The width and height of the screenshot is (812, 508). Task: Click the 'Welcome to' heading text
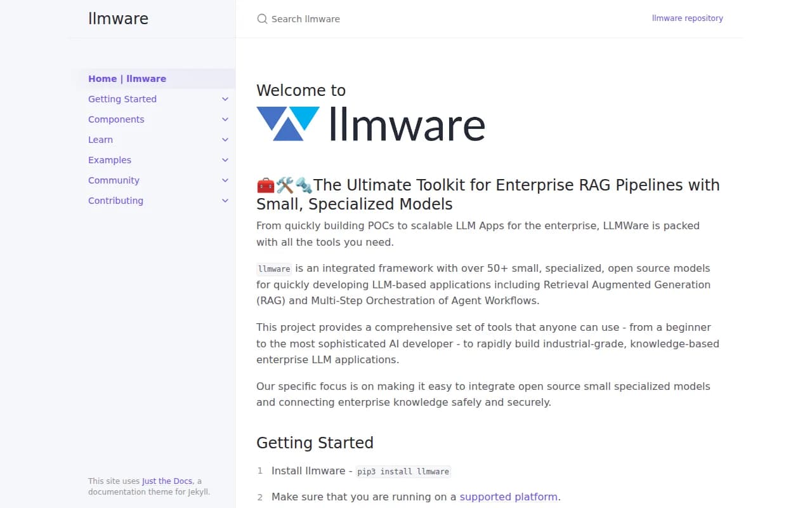pyautogui.click(x=301, y=90)
